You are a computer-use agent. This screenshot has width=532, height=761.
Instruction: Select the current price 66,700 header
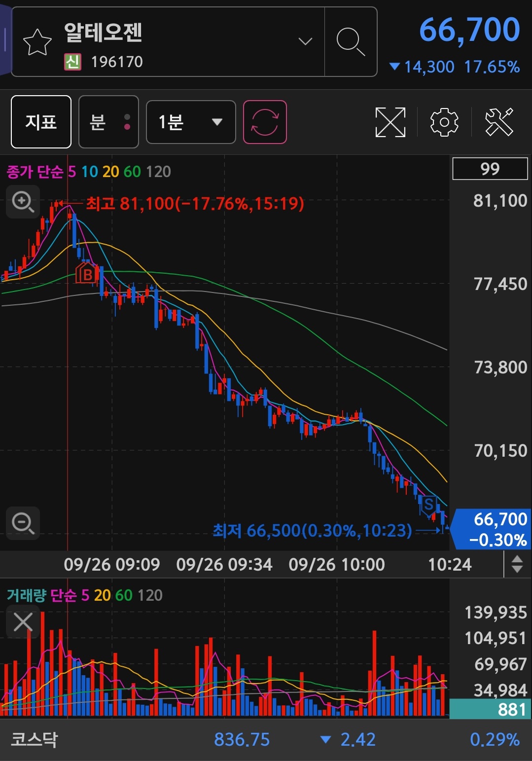click(x=469, y=30)
